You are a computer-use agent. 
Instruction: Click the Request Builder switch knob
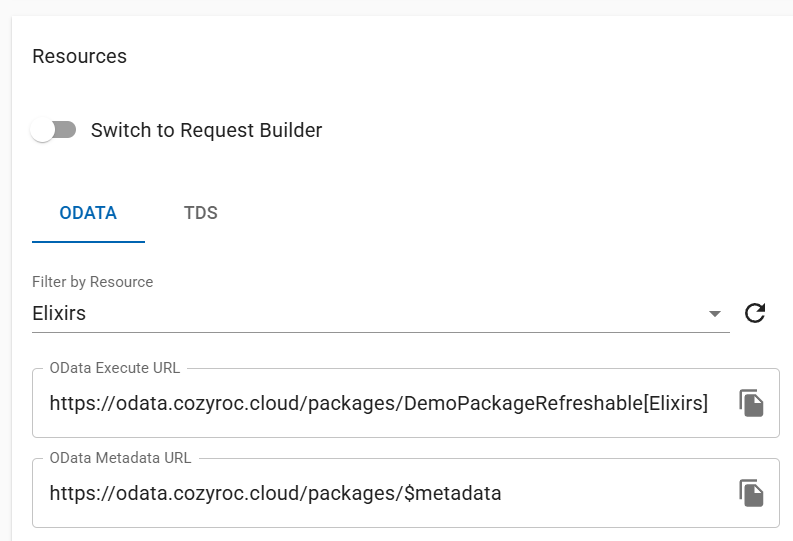(x=42, y=130)
